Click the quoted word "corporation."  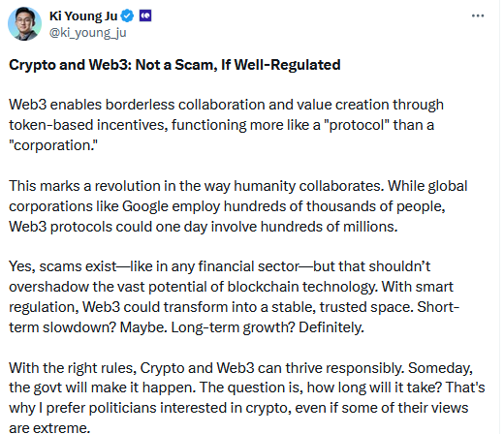tap(53, 145)
